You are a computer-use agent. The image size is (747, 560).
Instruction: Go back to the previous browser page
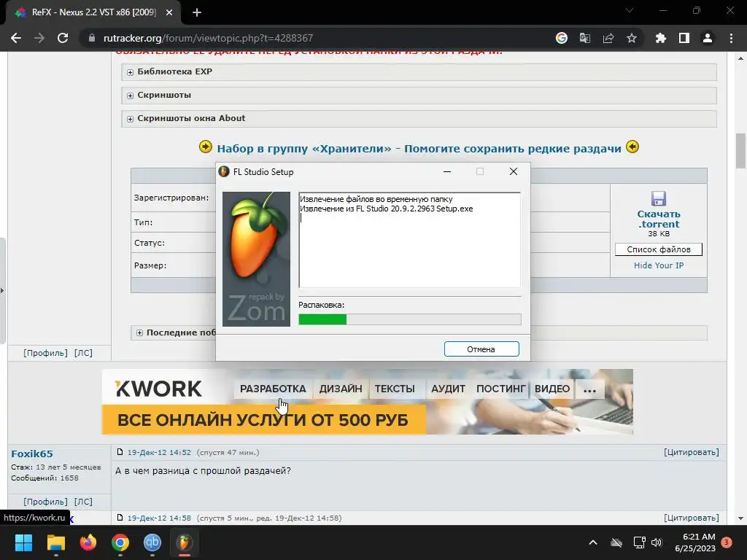point(16,38)
